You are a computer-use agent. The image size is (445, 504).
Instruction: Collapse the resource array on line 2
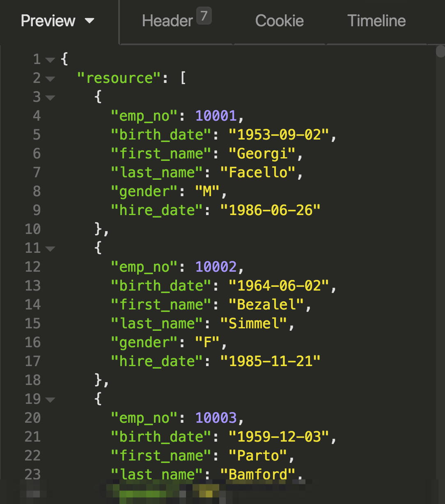point(50,79)
